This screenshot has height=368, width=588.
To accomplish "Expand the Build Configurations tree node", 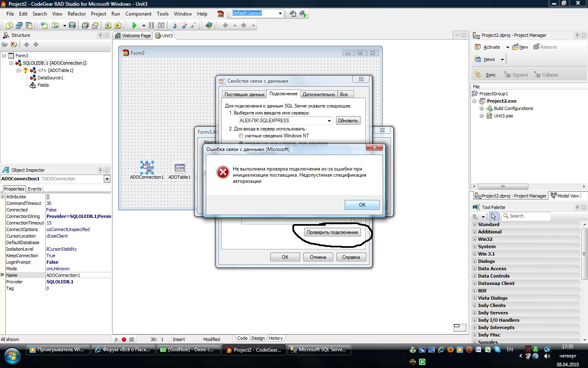I will [x=482, y=108].
